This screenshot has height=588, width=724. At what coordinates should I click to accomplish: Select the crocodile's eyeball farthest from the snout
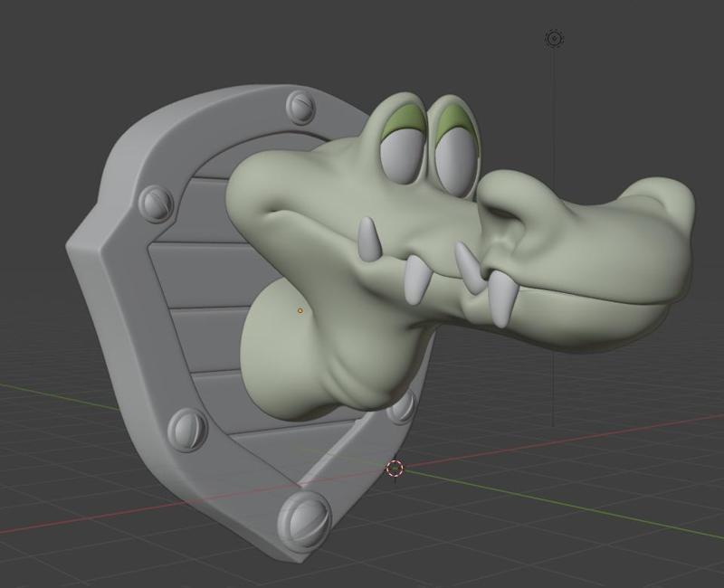click(x=401, y=156)
